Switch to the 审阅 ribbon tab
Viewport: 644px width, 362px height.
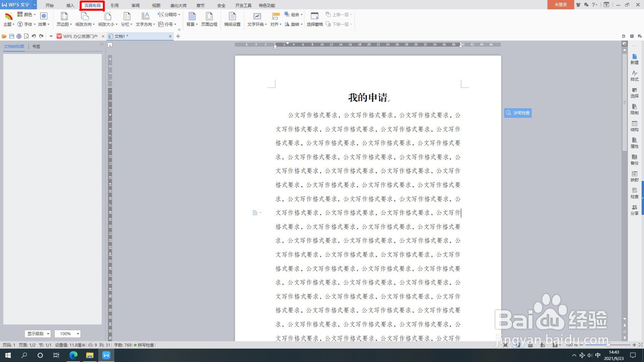pos(136,6)
